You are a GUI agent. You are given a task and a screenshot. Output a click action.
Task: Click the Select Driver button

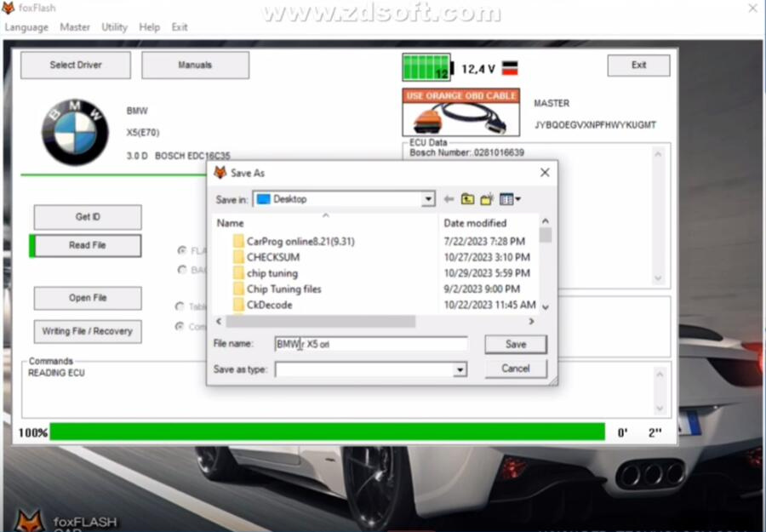click(76, 65)
